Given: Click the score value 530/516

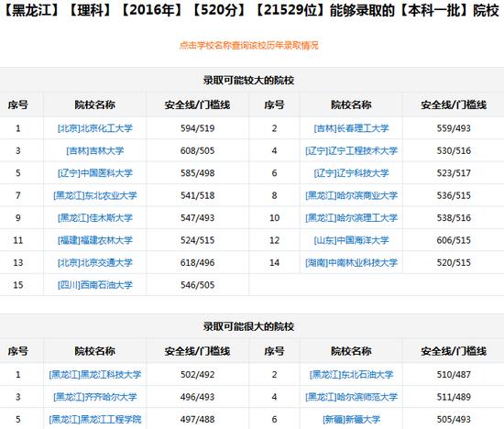Looking at the screenshot, I should tap(454, 150).
